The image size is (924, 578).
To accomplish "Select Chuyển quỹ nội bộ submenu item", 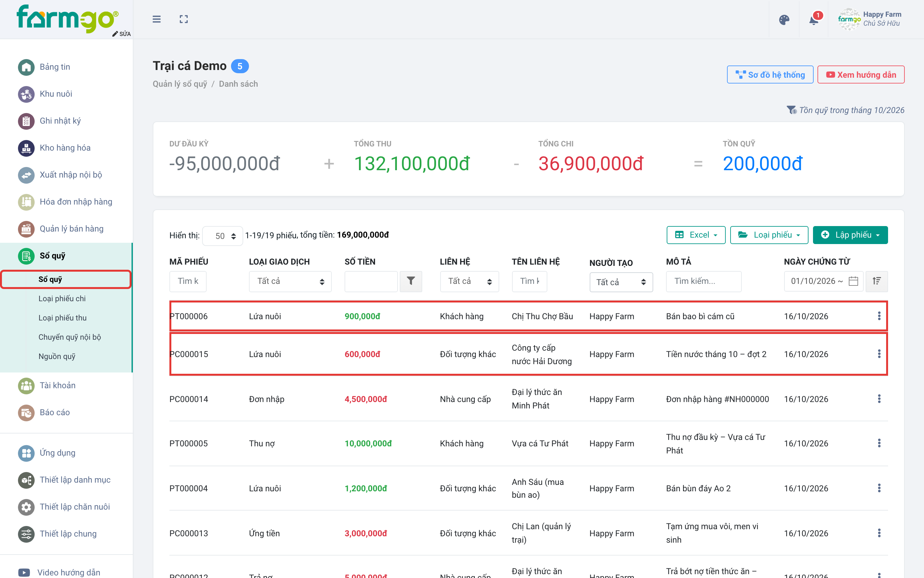I will click(x=70, y=337).
